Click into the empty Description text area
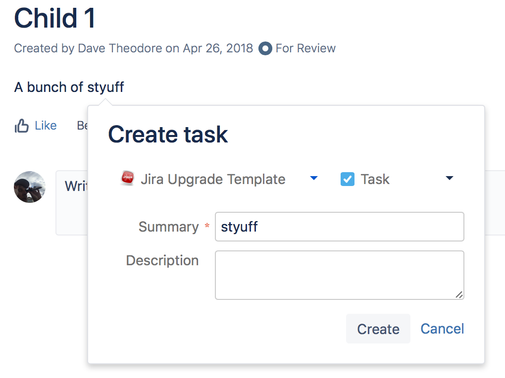 (339, 275)
